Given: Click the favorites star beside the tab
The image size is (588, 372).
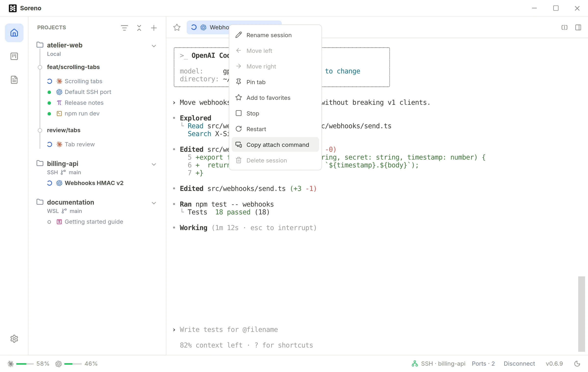Looking at the screenshot, I should (x=177, y=27).
